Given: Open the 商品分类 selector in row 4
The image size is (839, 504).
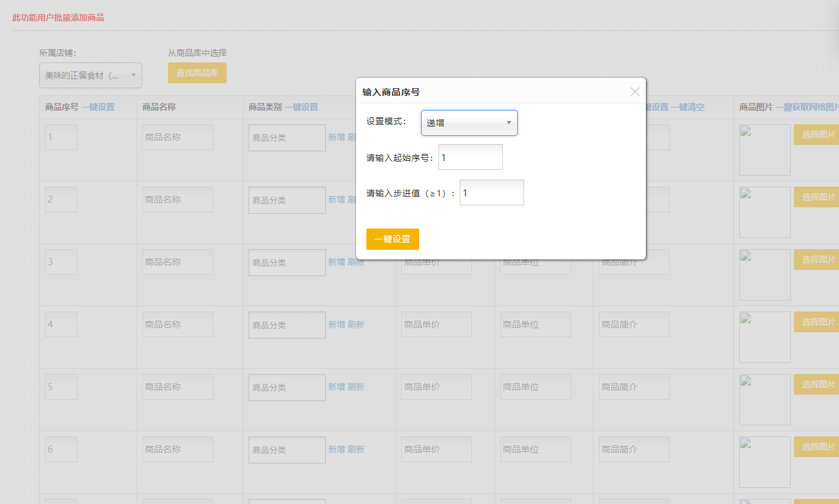Looking at the screenshot, I should pos(287,325).
